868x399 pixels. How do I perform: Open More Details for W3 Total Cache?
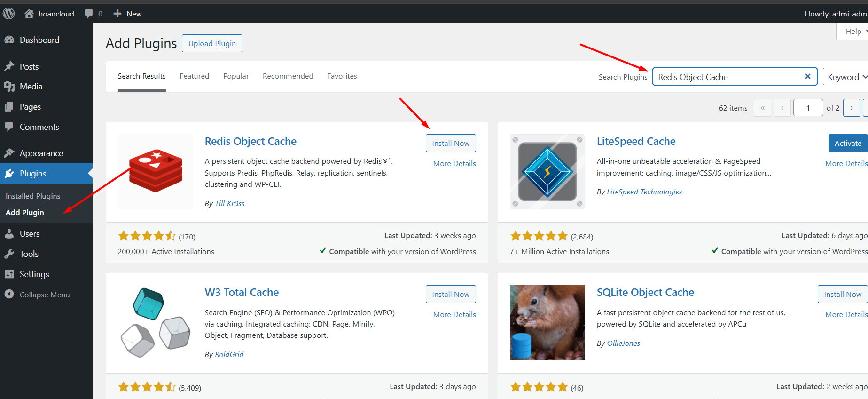pos(454,314)
